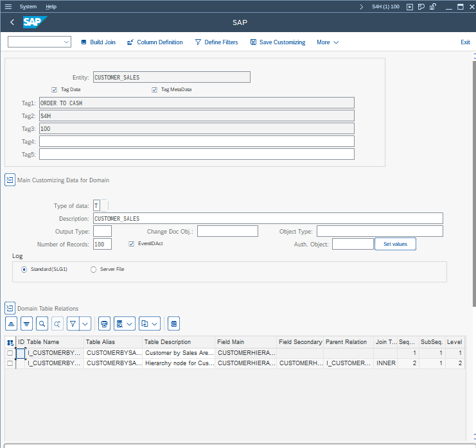
Task: Click the filter funnel icon in table toolbar
Action: pos(73,323)
